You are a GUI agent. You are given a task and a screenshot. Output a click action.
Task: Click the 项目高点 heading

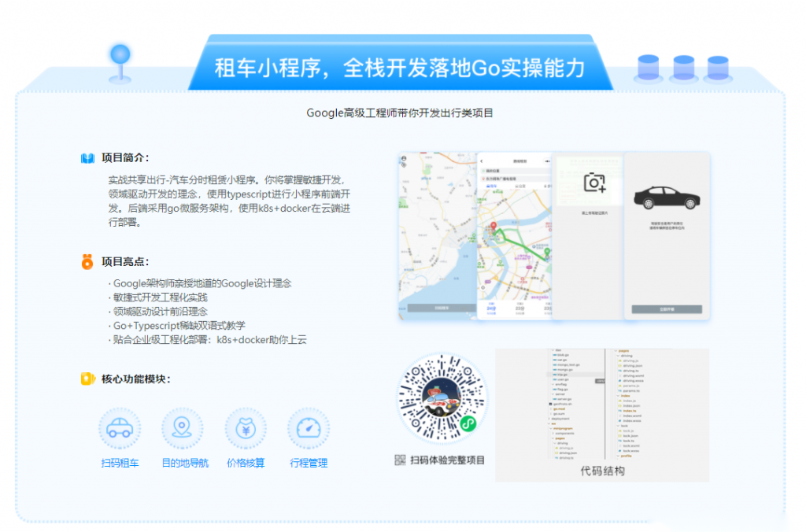125,261
